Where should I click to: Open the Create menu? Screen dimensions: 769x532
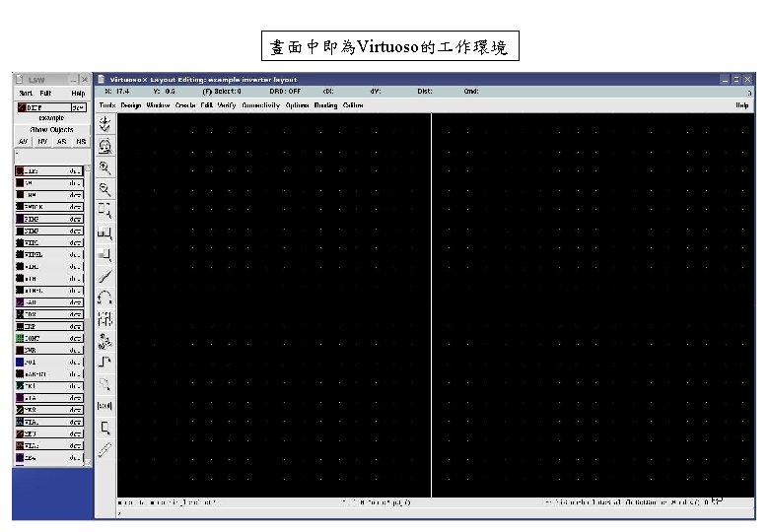coord(185,105)
